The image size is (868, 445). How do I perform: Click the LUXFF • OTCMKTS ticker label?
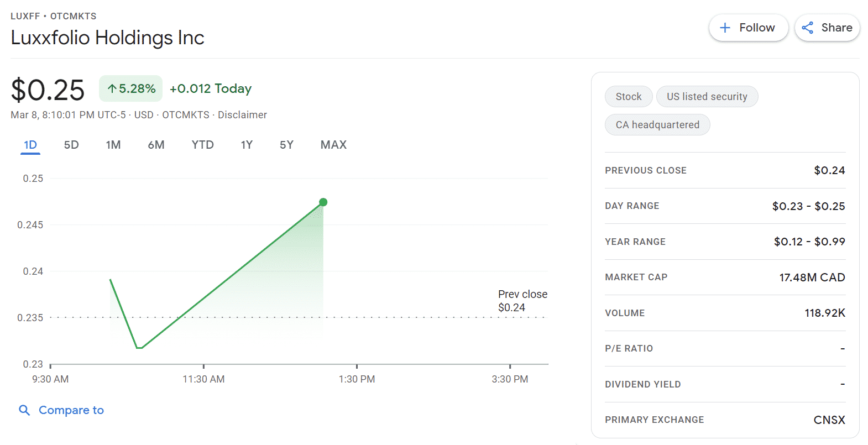pos(54,16)
